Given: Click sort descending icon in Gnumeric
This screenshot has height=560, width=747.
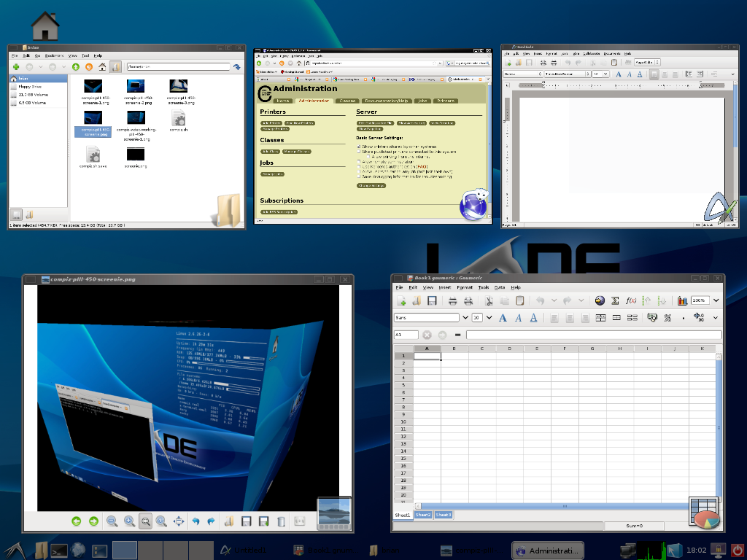Looking at the screenshot, I should pos(662,300).
